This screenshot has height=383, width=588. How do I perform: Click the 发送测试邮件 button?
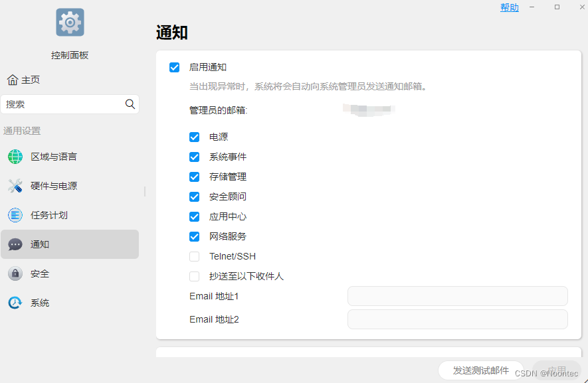481,370
